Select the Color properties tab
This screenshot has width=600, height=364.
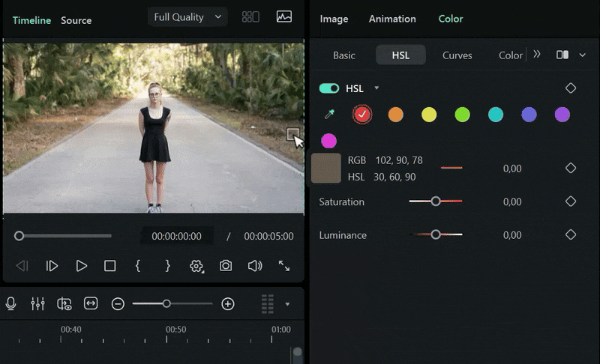click(451, 19)
